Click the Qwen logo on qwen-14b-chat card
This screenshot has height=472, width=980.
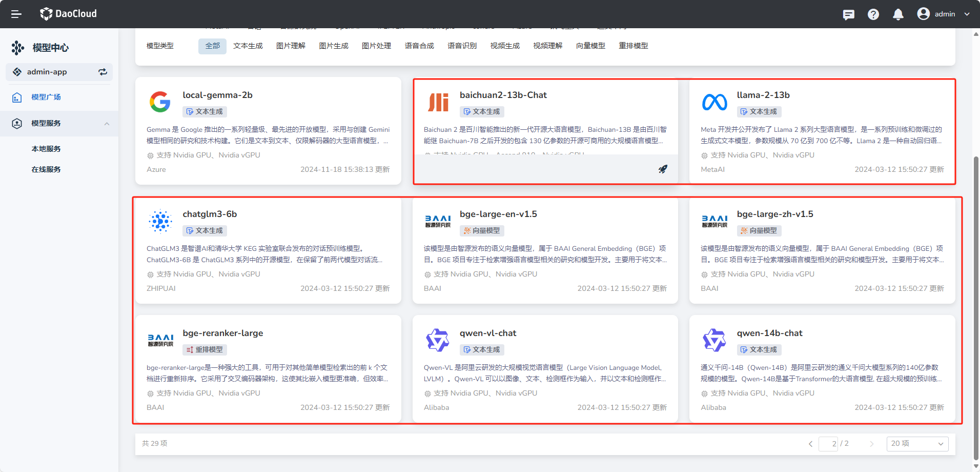tap(714, 340)
